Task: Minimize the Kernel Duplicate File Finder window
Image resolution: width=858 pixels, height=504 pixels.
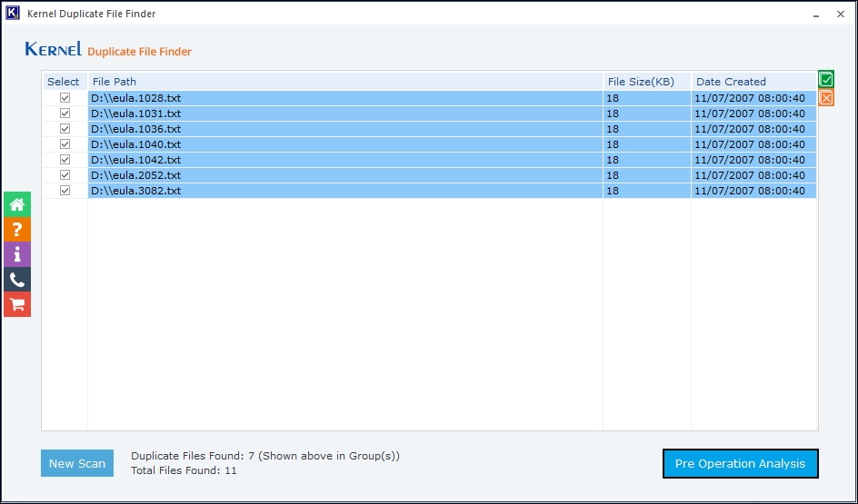Action: coord(816,15)
